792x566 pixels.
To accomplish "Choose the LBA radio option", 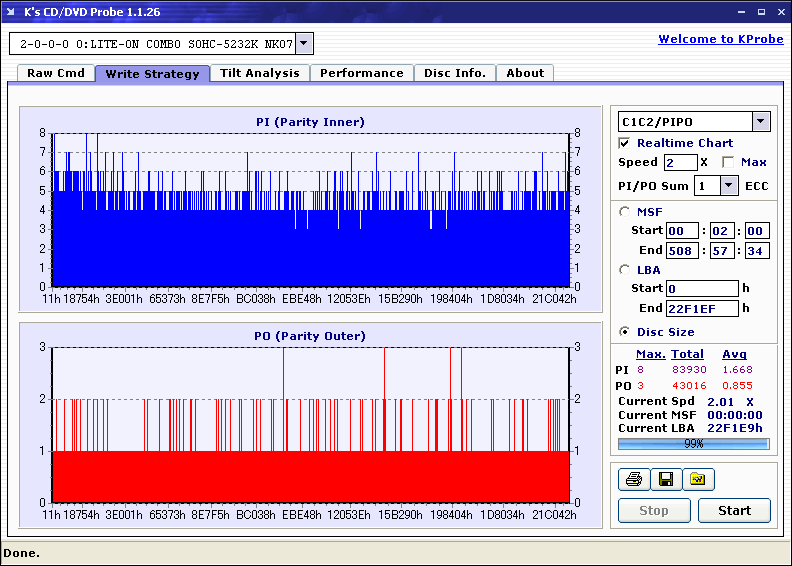I will click(x=625, y=270).
